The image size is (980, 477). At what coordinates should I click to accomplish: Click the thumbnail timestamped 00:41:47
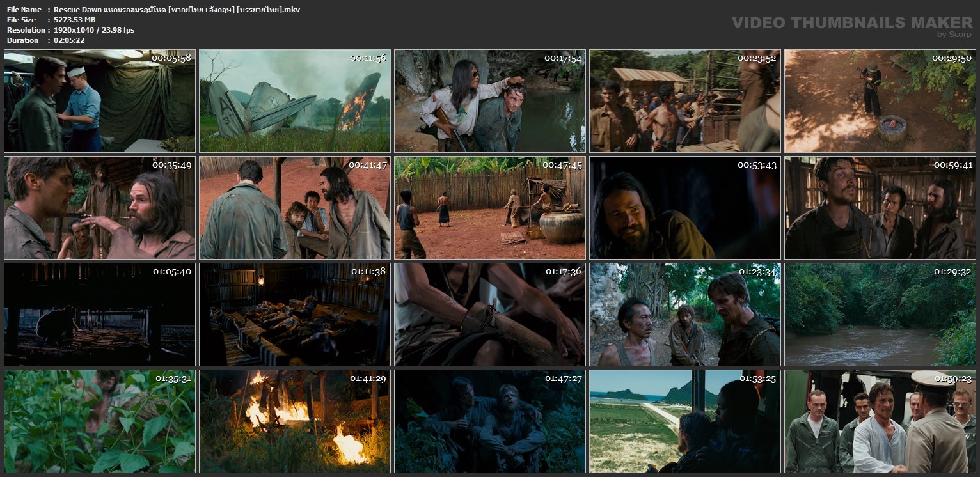[x=295, y=208]
